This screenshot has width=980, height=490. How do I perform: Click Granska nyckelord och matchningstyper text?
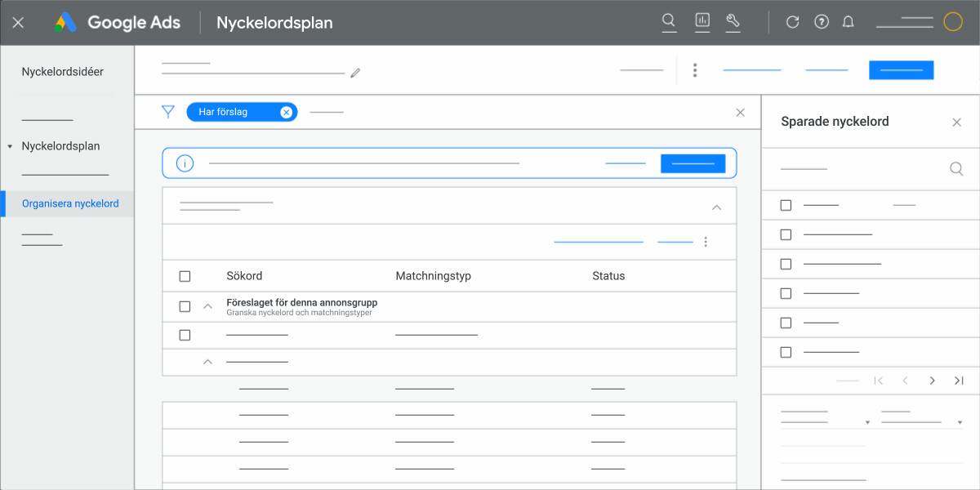(x=299, y=313)
